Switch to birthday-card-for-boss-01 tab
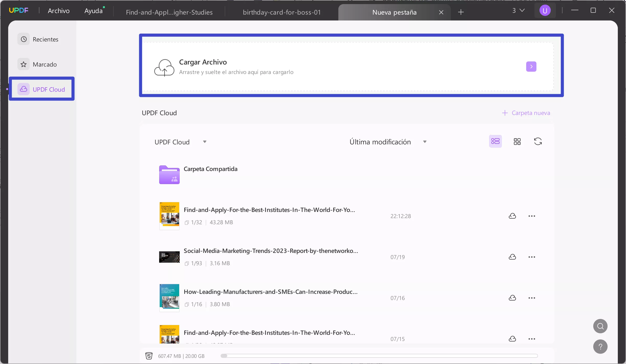Image resolution: width=626 pixels, height=364 pixels. click(x=282, y=12)
